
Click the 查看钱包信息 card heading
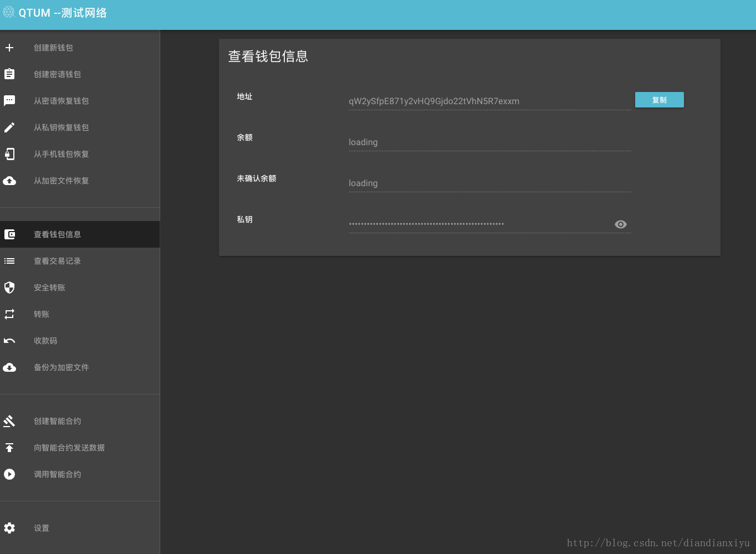click(268, 57)
